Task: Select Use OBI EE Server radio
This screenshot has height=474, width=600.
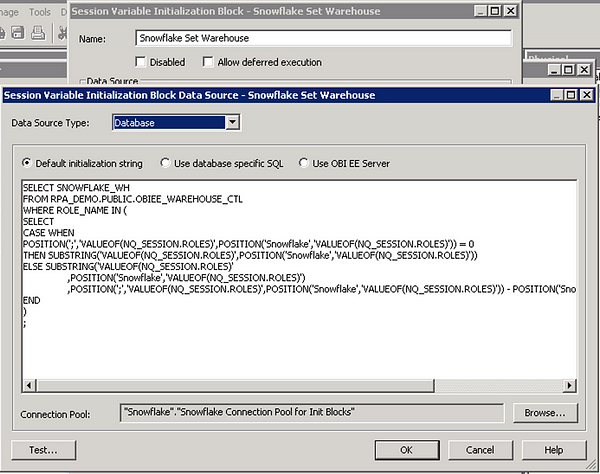Action: (x=303, y=163)
